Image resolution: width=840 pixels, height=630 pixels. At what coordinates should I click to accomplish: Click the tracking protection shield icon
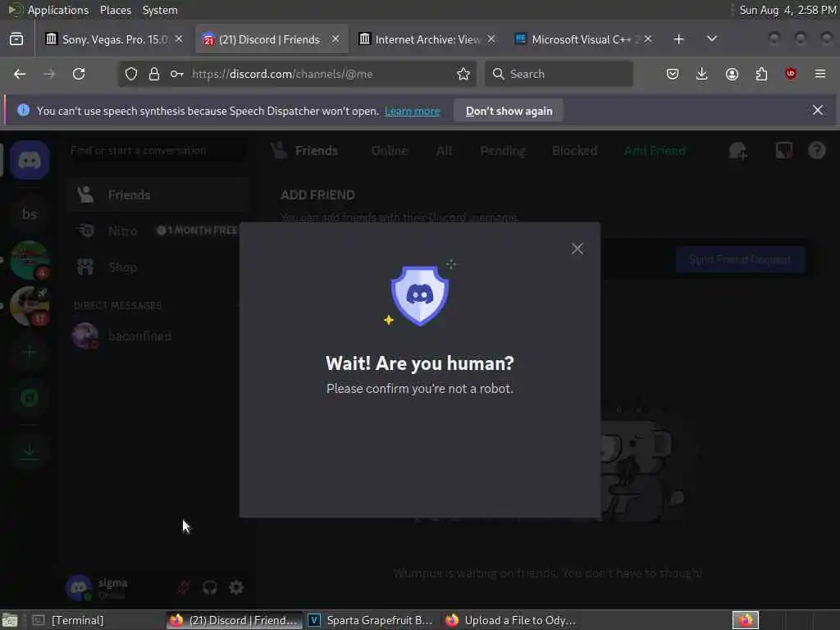coord(131,74)
